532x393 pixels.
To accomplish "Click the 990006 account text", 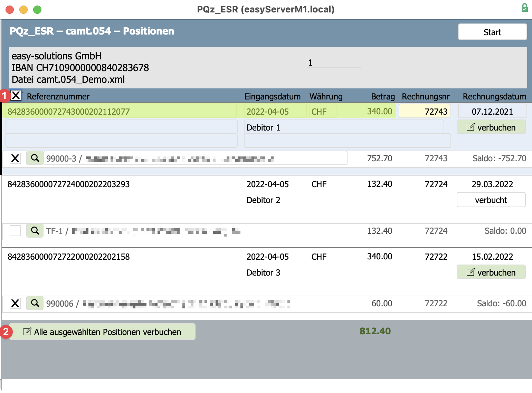I will pyautogui.click(x=168, y=304).
